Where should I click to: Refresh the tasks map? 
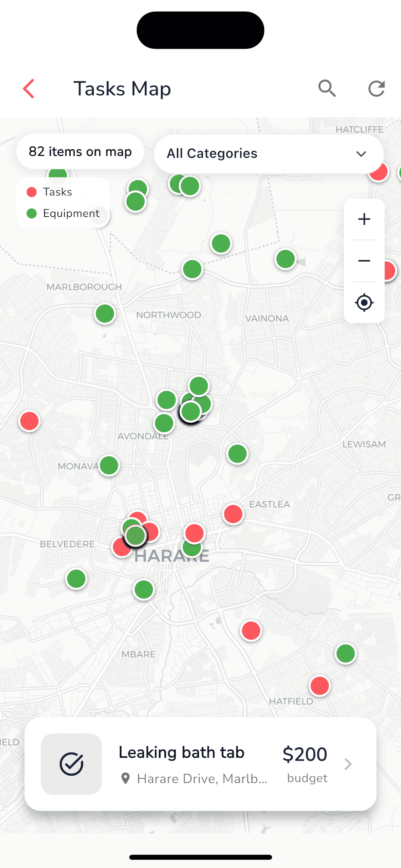click(x=376, y=88)
